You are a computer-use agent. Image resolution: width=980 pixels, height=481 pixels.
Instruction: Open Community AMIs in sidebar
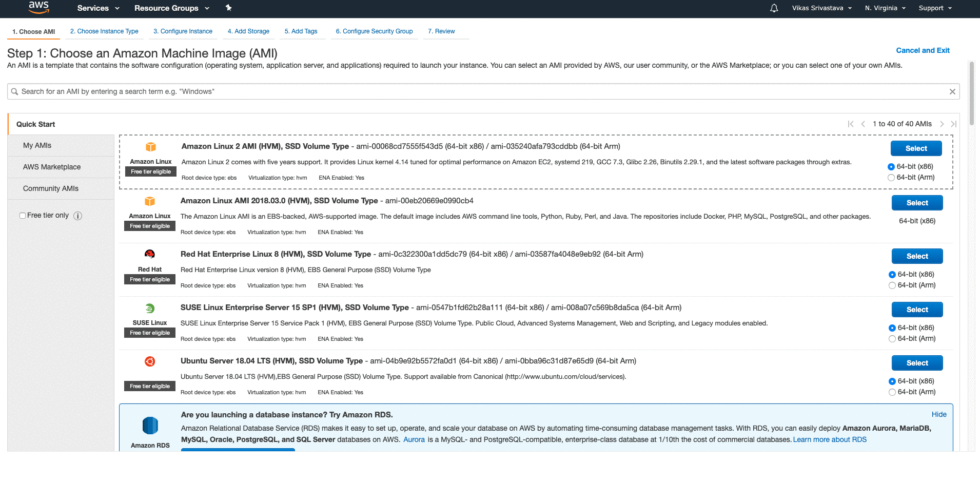click(61, 189)
